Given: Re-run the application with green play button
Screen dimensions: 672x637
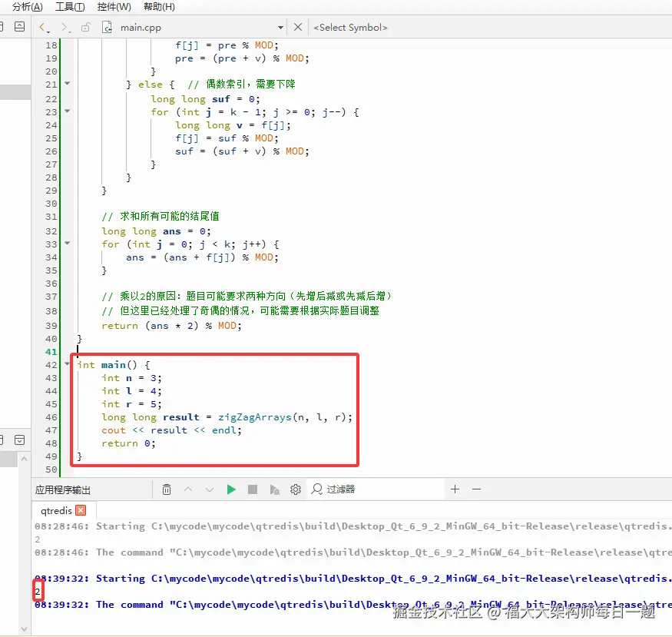Looking at the screenshot, I should point(231,489).
